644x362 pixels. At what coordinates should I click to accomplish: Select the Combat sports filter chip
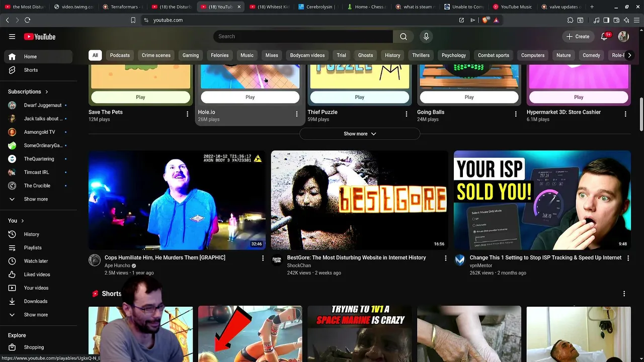494,55
